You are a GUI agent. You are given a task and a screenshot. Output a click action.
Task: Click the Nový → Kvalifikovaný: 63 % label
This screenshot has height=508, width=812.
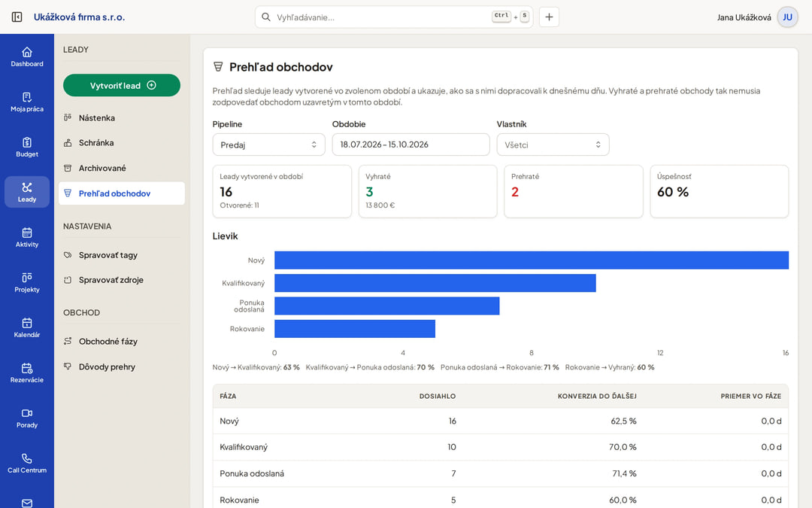tap(256, 367)
